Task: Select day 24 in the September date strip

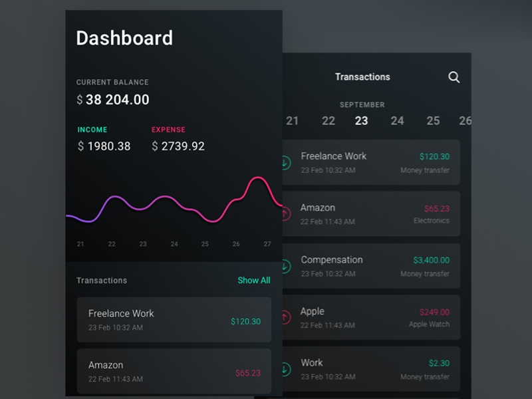Action: pos(397,121)
